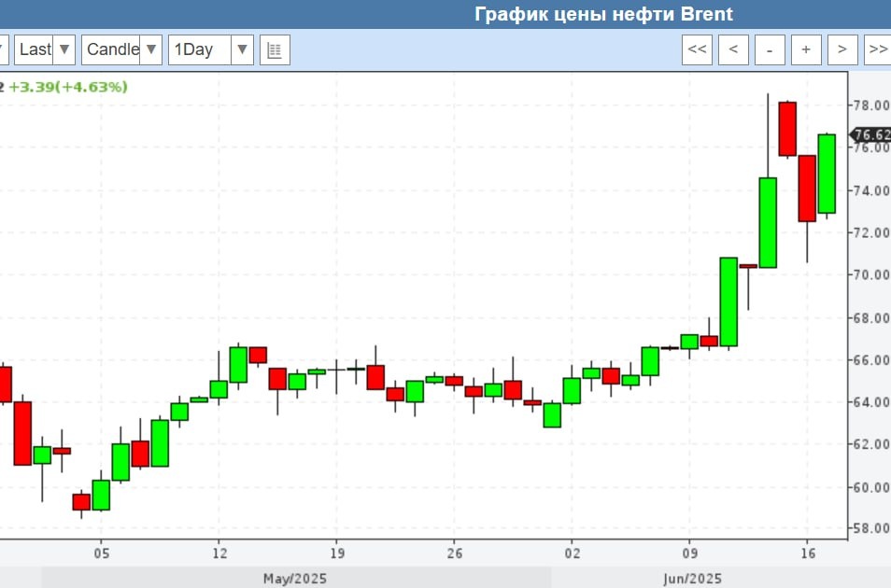Move chart back with < button

click(733, 49)
